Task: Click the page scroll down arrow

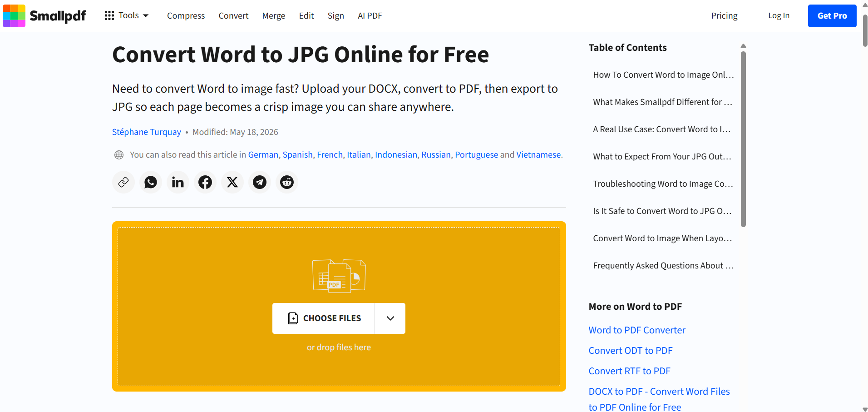Action: pos(865,409)
